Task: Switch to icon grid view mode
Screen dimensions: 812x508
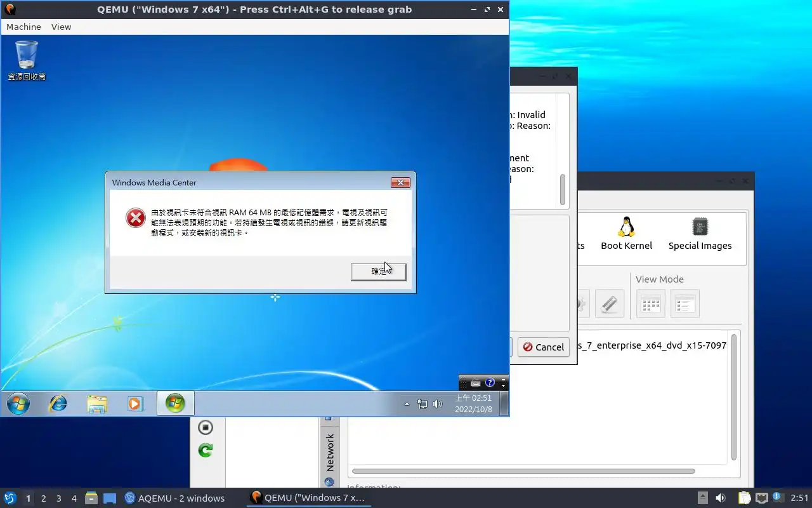Action: pos(651,304)
